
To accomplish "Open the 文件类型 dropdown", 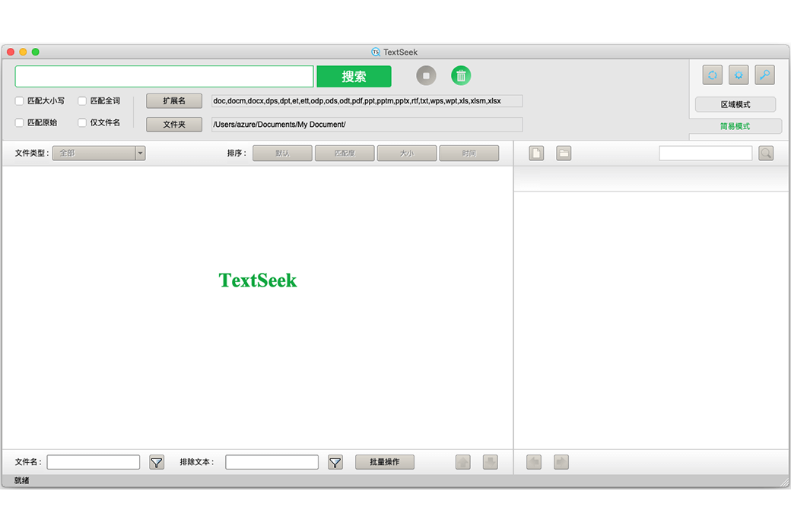I will (x=99, y=153).
